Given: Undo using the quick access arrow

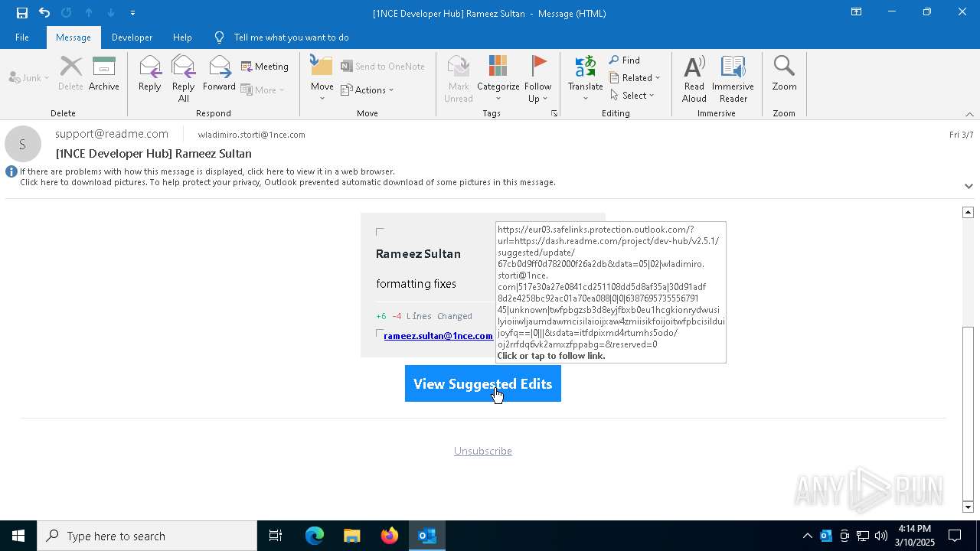Looking at the screenshot, I should 44,12.
